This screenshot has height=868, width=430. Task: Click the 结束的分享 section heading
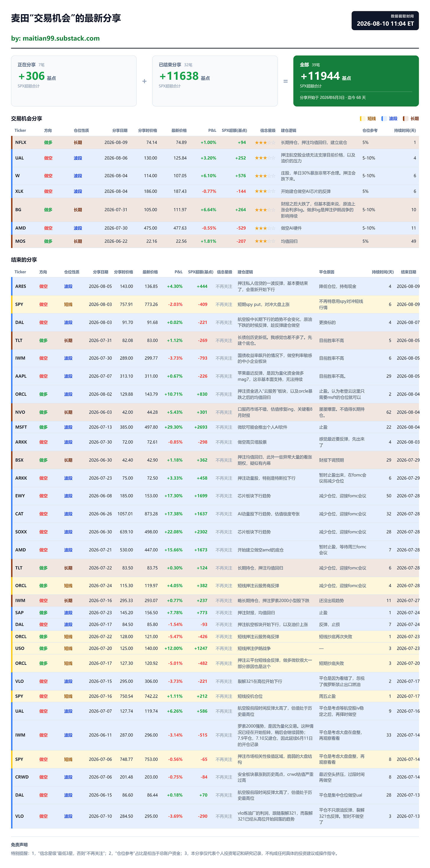click(x=24, y=260)
